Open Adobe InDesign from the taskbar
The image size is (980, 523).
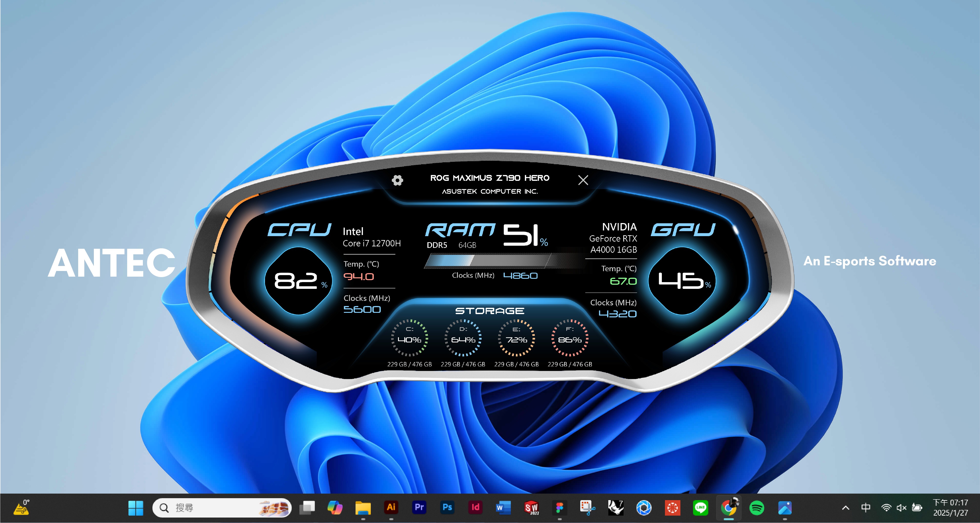coord(476,507)
